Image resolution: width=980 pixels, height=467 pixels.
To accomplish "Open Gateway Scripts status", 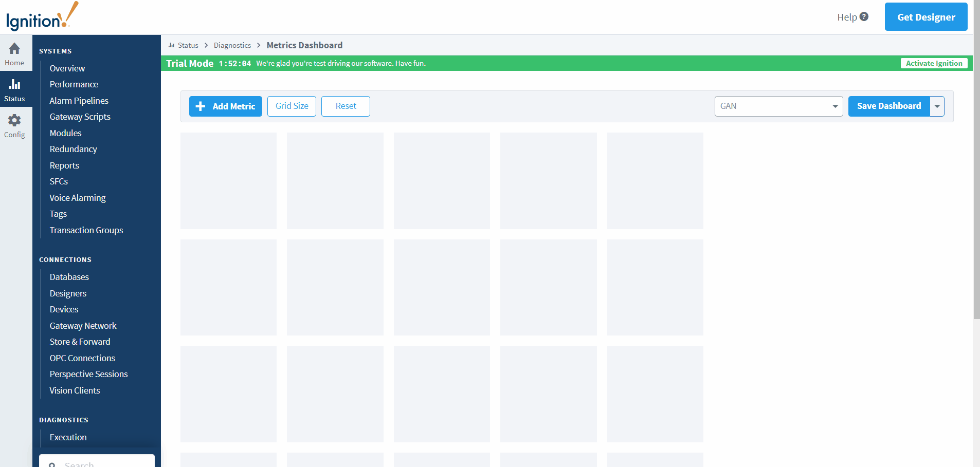I will click(x=80, y=117).
